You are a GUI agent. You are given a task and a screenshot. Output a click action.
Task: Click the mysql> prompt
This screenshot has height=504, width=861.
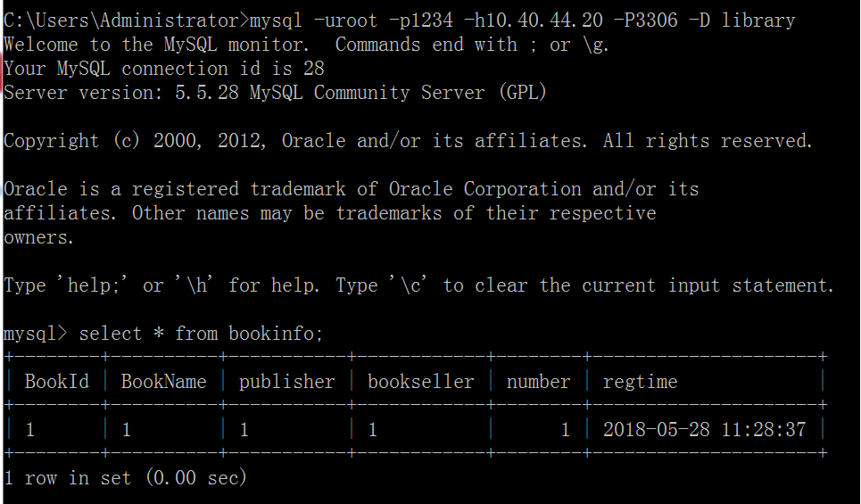coord(35,334)
